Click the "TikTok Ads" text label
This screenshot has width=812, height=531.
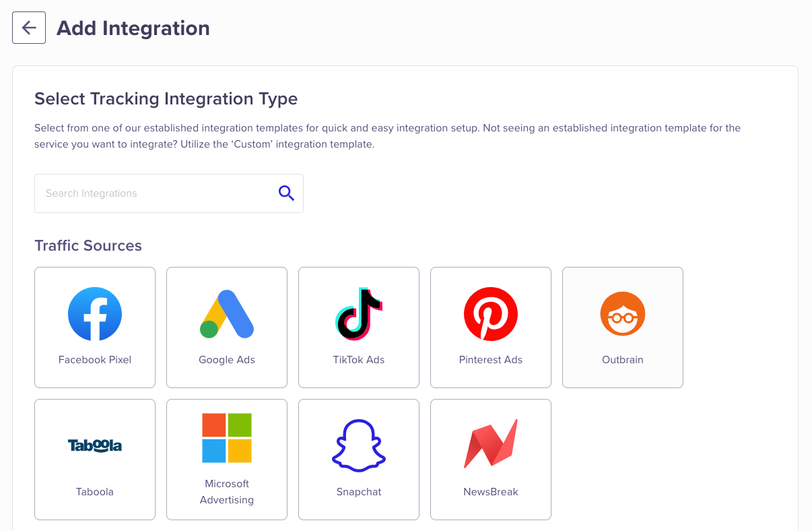359,360
